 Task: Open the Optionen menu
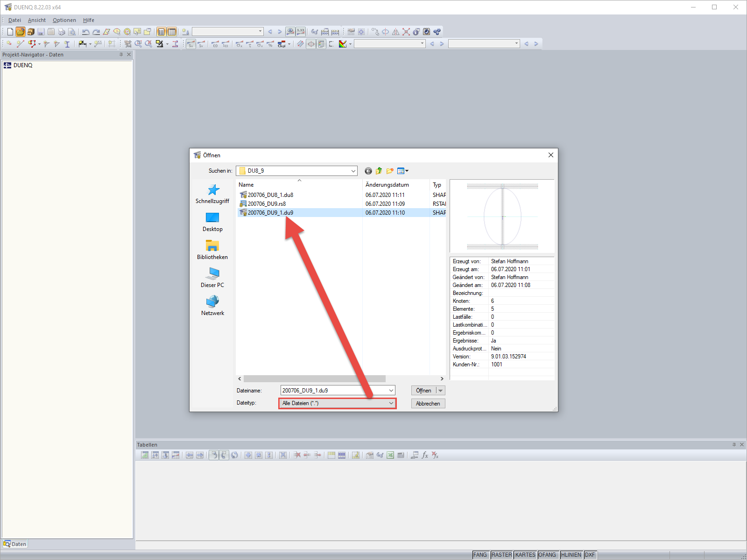point(64,20)
